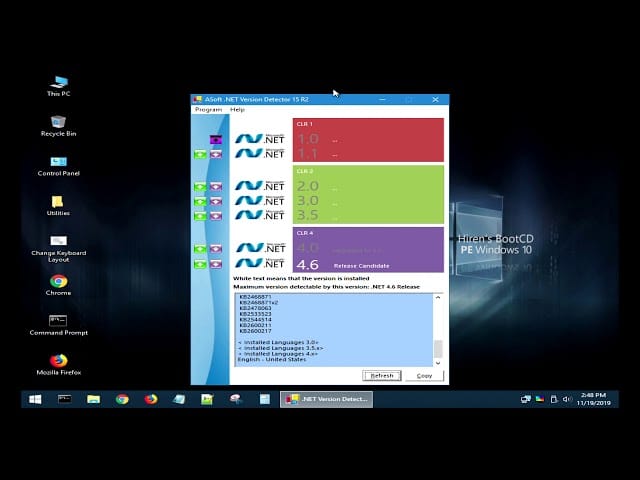Screen dimensions: 640x480
Task: Click the purple arrow icon for .NET 4.0
Action: click(x=216, y=249)
